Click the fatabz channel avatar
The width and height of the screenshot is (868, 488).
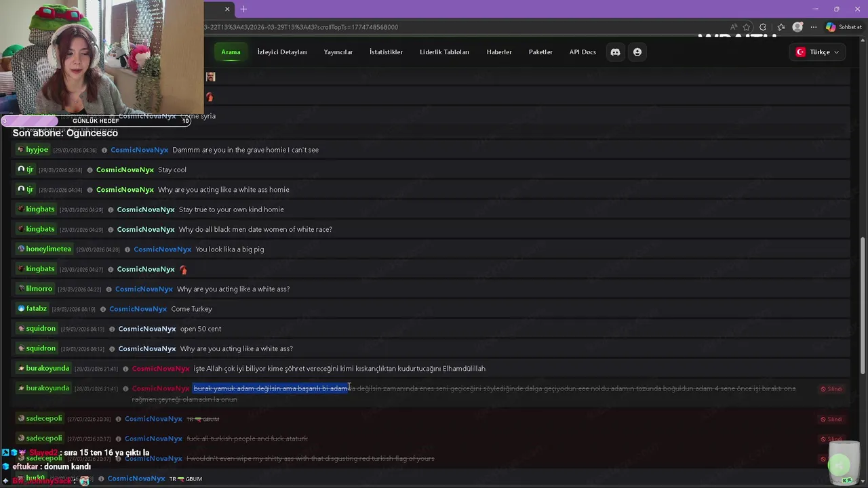21,309
